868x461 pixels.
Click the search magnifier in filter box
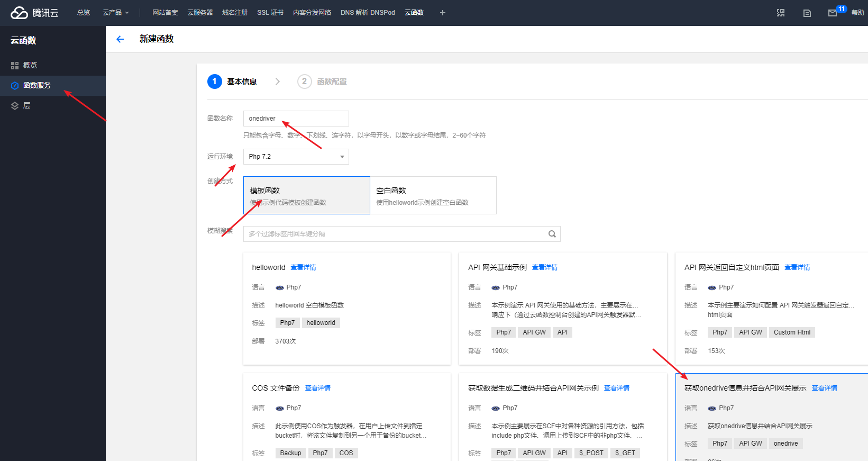552,234
